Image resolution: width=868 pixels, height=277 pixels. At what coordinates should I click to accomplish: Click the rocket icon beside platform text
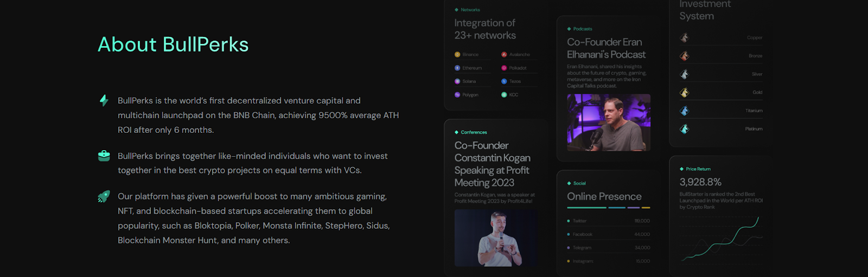point(104,196)
